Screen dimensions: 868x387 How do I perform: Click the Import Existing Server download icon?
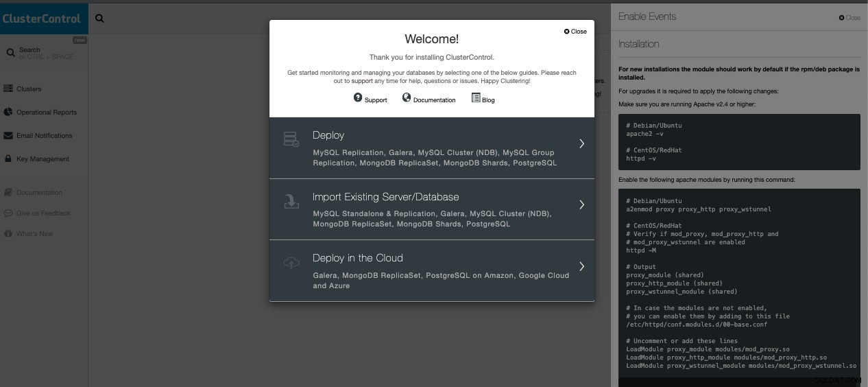click(291, 201)
